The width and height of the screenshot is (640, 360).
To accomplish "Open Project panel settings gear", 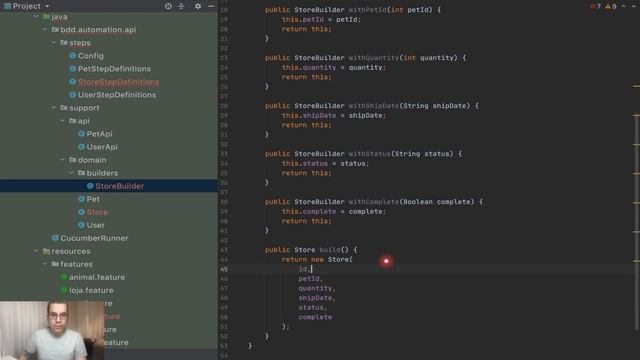I will pos(198,6).
